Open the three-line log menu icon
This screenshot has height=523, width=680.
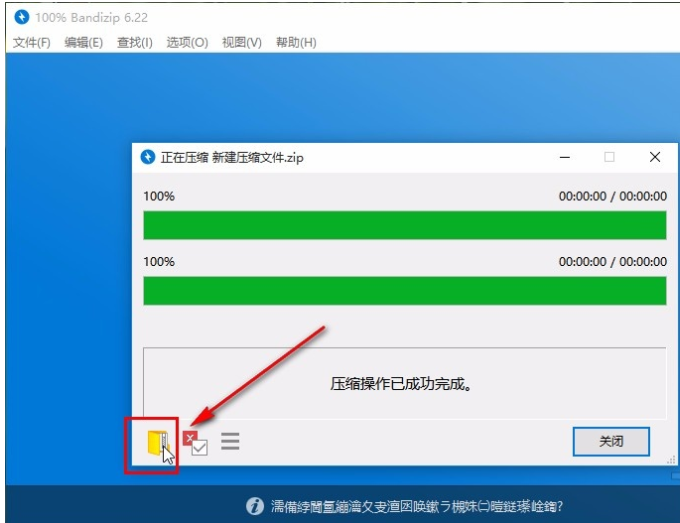pos(230,441)
